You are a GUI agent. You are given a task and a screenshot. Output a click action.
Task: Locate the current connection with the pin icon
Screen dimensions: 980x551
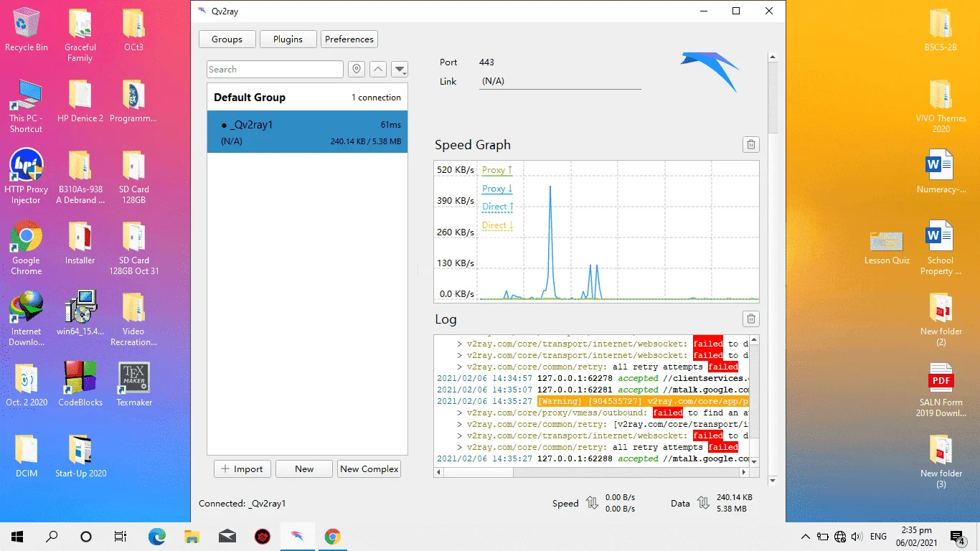pyautogui.click(x=357, y=70)
